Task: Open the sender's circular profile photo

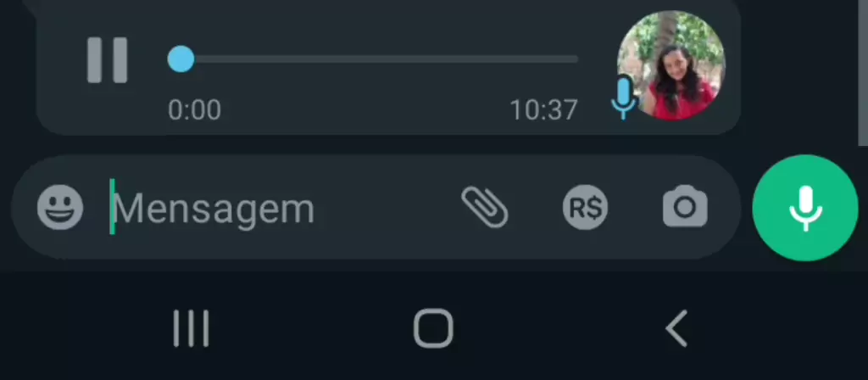Action: (x=671, y=65)
